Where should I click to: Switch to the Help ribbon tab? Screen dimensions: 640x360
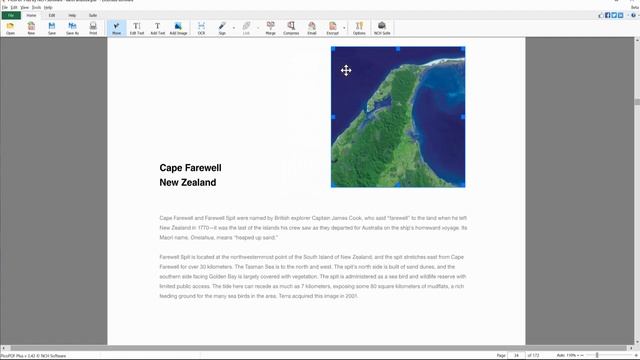(72, 16)
